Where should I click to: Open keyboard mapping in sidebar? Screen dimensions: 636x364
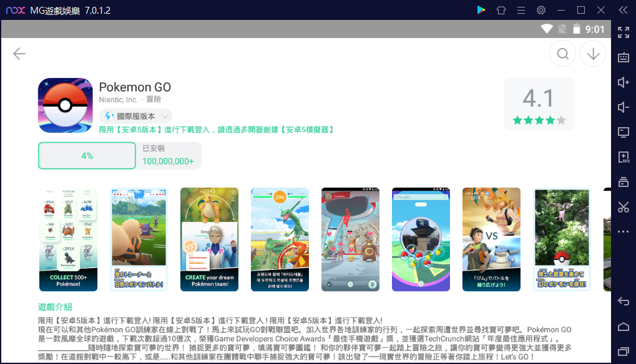point(624,57)
